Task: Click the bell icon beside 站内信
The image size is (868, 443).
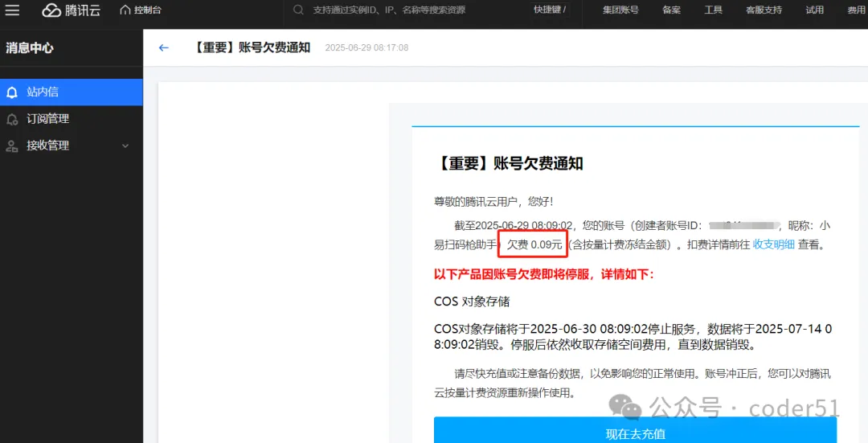Action: tap(12, 92)
